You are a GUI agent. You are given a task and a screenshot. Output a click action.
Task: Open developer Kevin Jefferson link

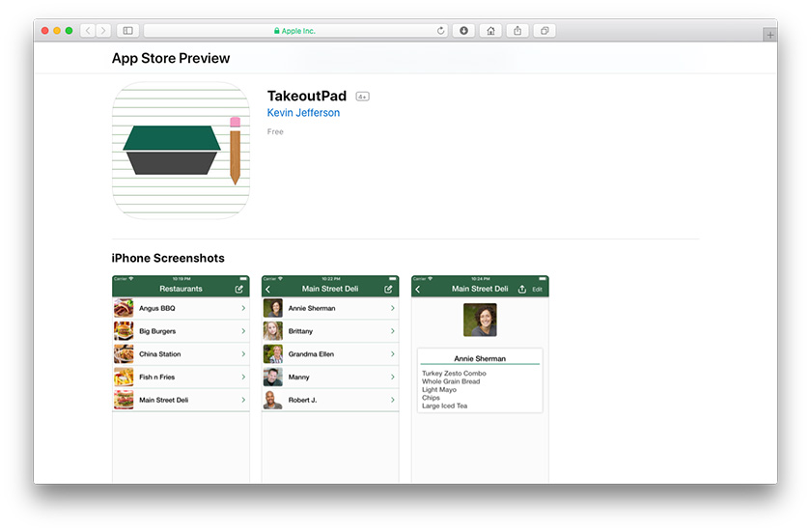click(x=303, y=113)
